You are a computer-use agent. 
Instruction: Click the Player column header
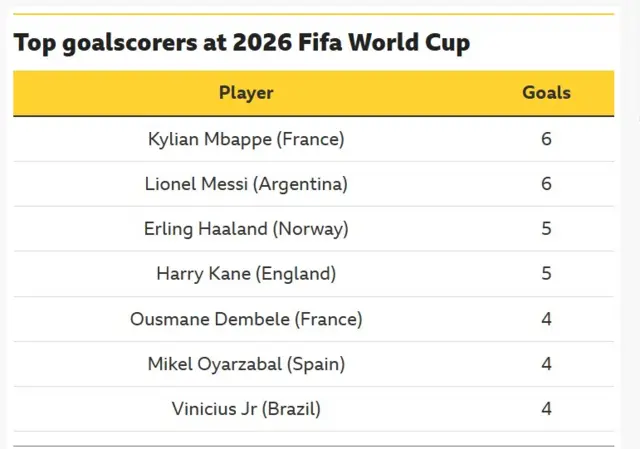[246, 93]
